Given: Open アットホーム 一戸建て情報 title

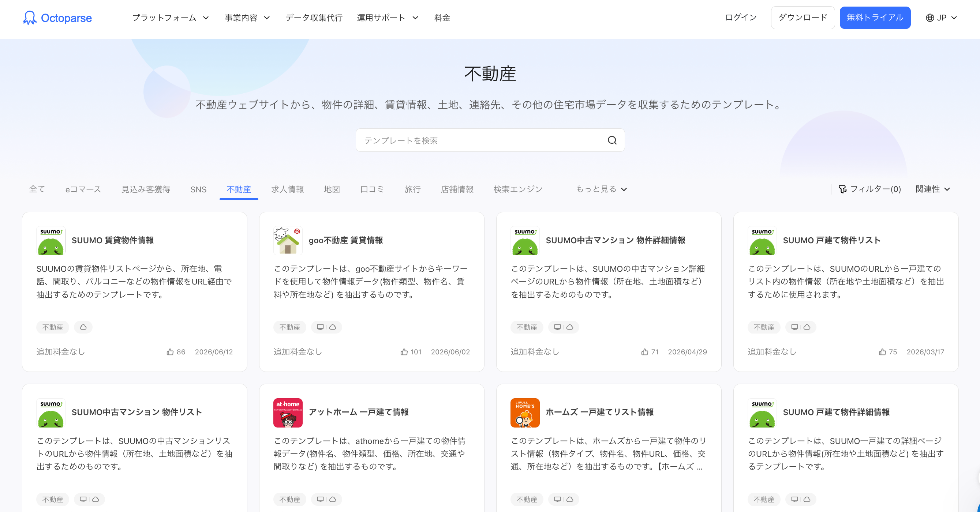Looking at the screenshot, I should [359, 413].
